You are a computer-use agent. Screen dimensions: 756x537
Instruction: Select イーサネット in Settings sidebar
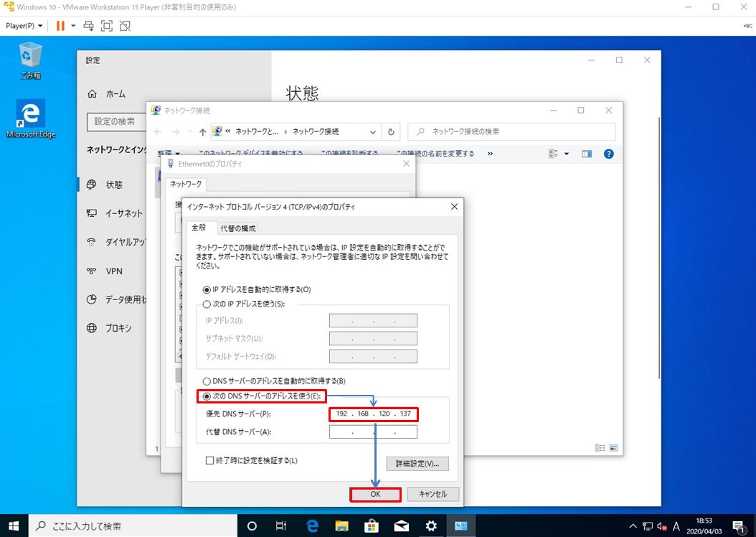tap(115, 213)
